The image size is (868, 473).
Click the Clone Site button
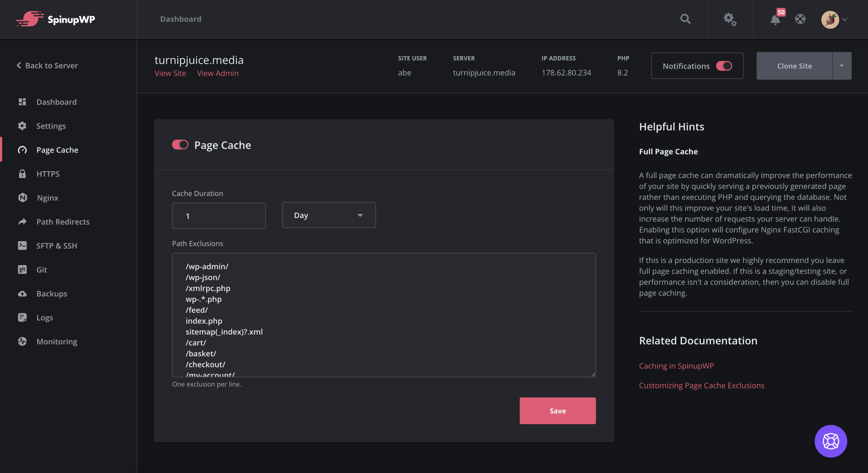(x=794, y=66)
